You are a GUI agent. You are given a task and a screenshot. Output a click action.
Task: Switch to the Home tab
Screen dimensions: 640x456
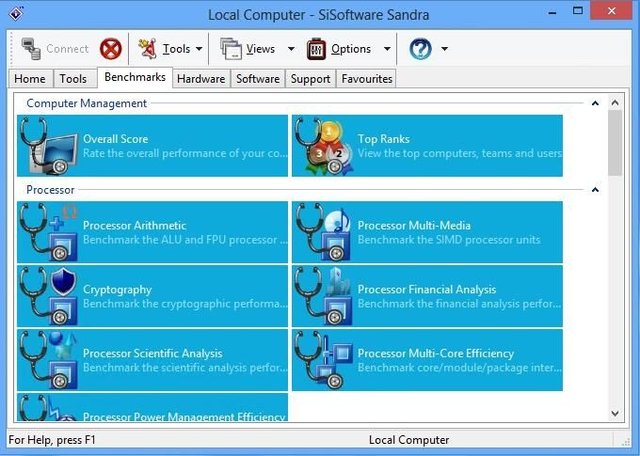[30, 79]
